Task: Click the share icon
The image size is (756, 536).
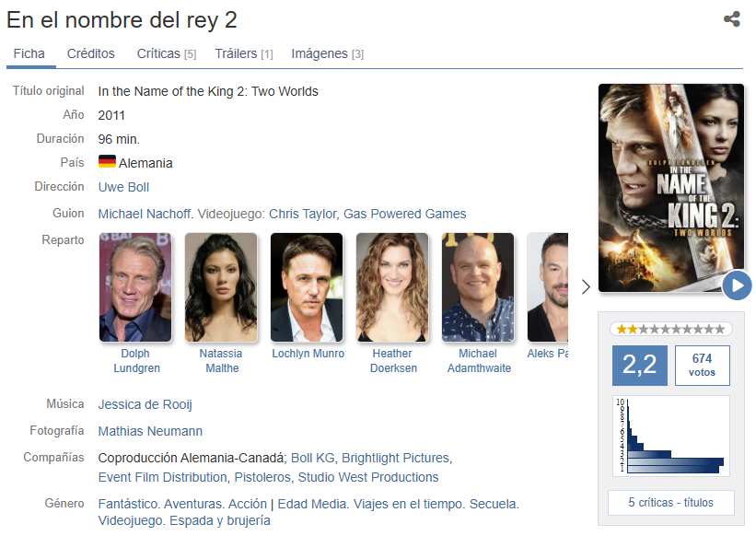Action: point(732,19)
